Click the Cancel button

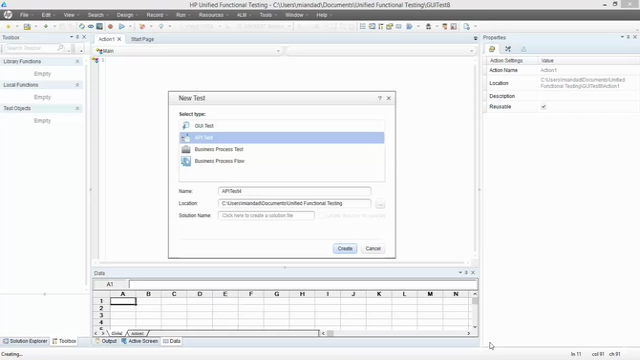tap(373, 249)
